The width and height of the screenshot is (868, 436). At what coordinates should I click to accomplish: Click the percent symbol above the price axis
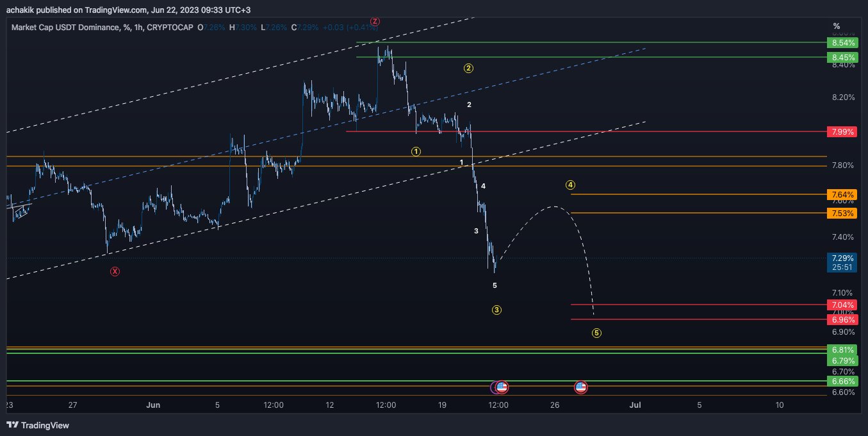(x=836, y=26)
